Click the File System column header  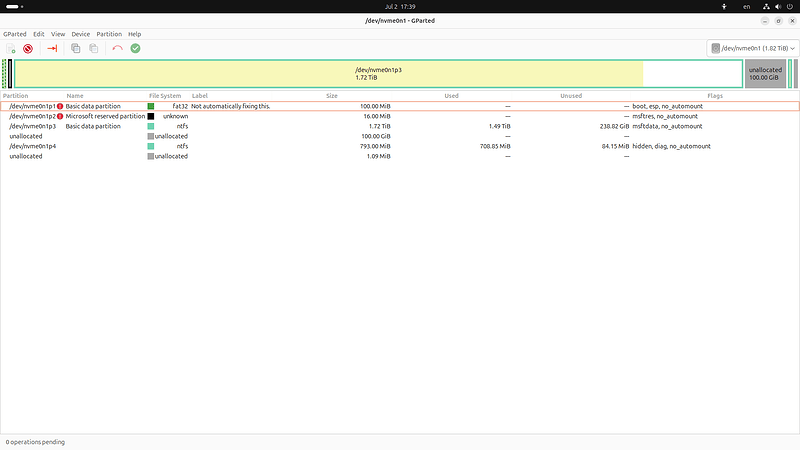[165, 96]
